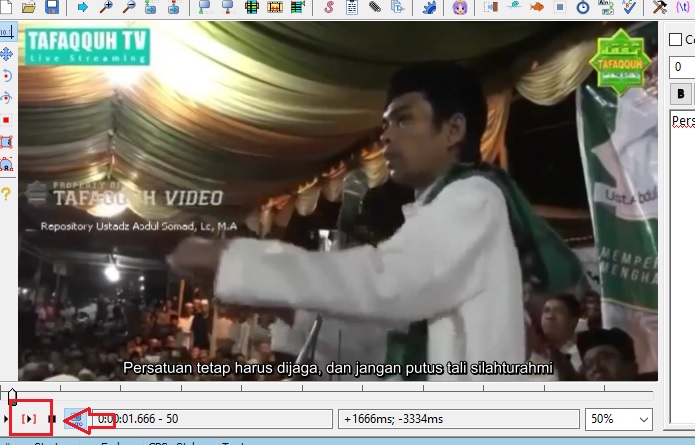Open Options hammer and wrench icon
695x445 pixels.
[x=660, y=7]
